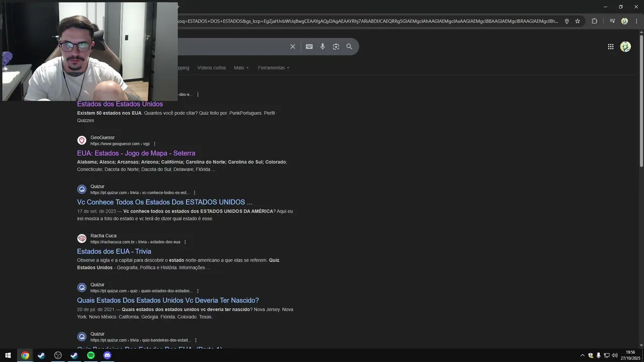Open more options for quiz-bandeiras Quizur result

(x=196, y=340)
